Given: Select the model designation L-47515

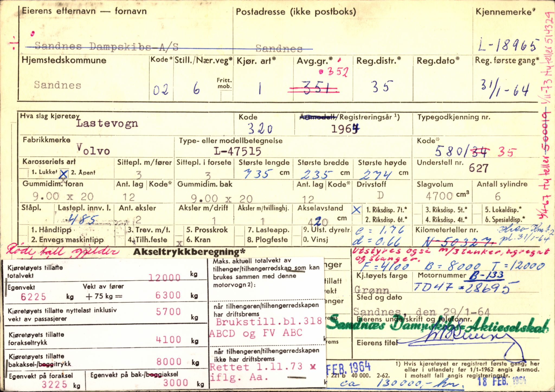Looking at the screenshot, I should (237, 151).
